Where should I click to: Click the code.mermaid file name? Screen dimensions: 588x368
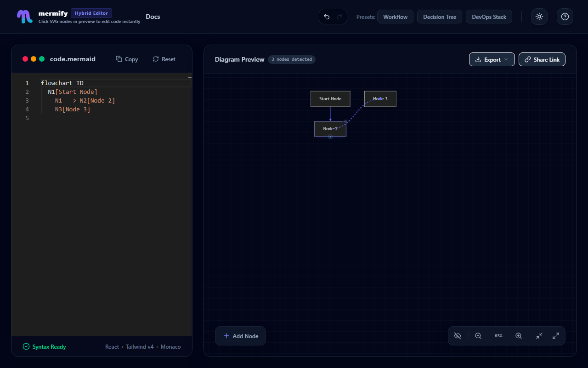pos(73,59)
